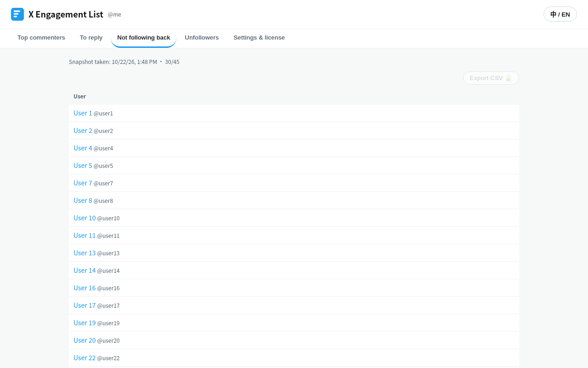Screen dimensions: 588x368
Task: Click on User 16 link
Action: click(x=85, y=288)
